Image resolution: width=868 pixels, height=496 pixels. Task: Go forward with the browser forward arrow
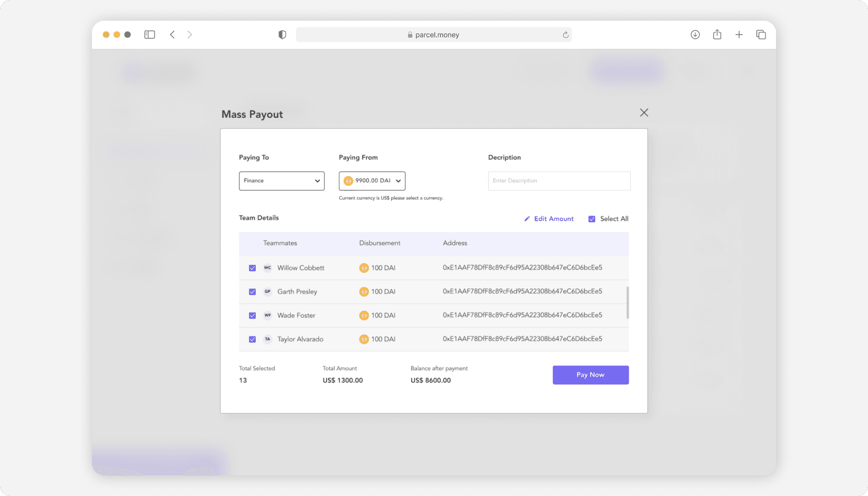pos(190,35)
